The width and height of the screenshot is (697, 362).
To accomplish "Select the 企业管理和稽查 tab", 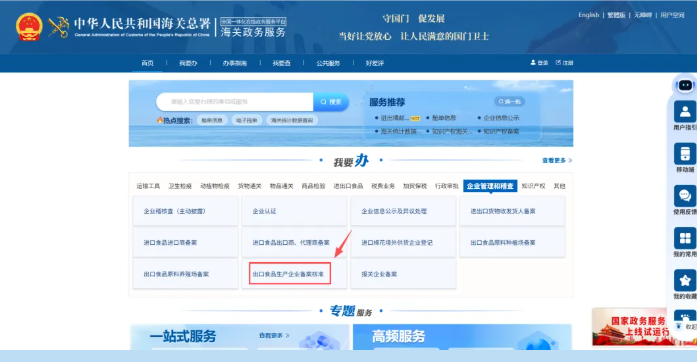I will point(490,186).
